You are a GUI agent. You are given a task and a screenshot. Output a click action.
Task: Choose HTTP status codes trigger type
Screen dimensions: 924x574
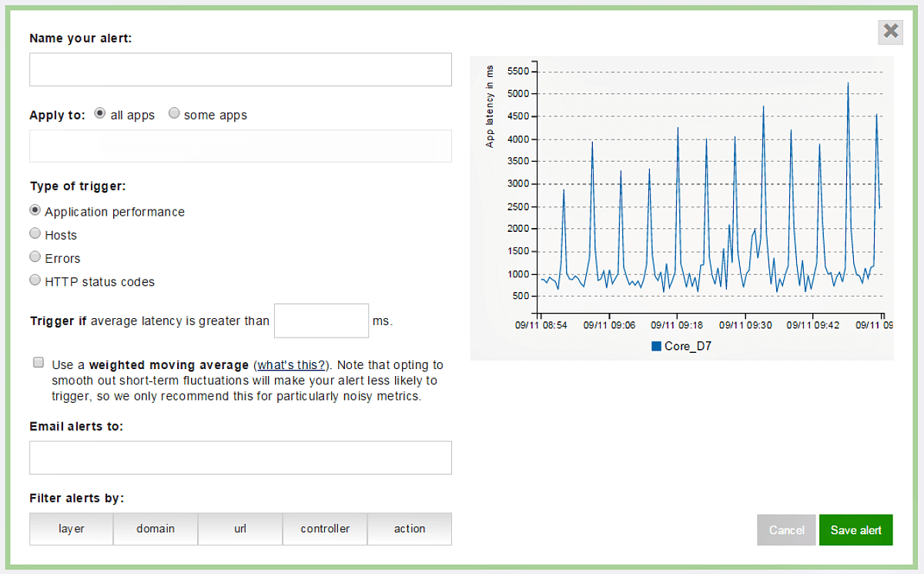pyautogui.click(x=35, y=280)
